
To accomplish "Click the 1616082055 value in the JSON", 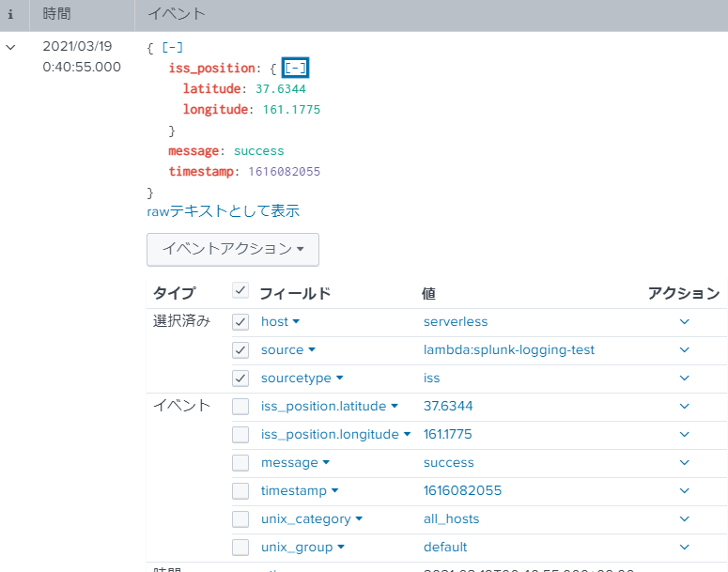I will pos(284,172).
